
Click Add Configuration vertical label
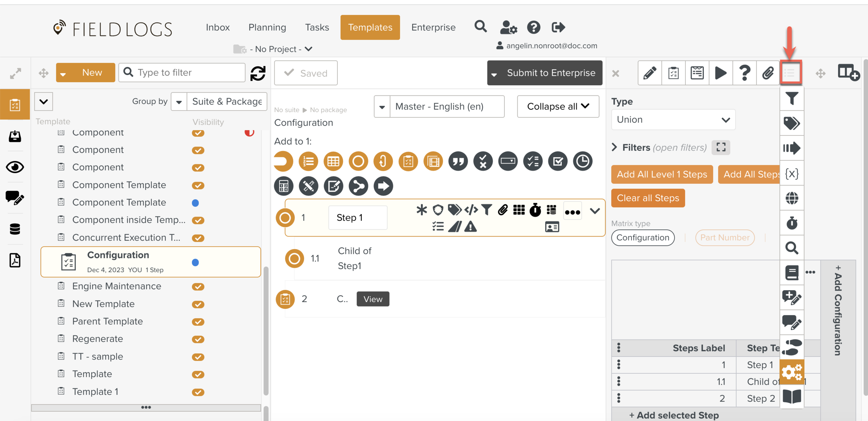tap(838, 310)
